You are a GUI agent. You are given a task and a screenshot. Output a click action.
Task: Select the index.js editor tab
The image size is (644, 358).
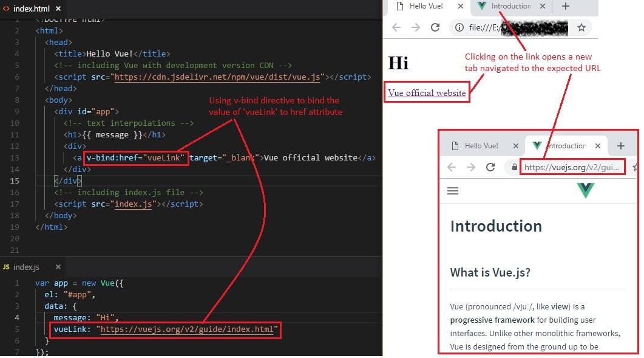click(x=27, y=267)
